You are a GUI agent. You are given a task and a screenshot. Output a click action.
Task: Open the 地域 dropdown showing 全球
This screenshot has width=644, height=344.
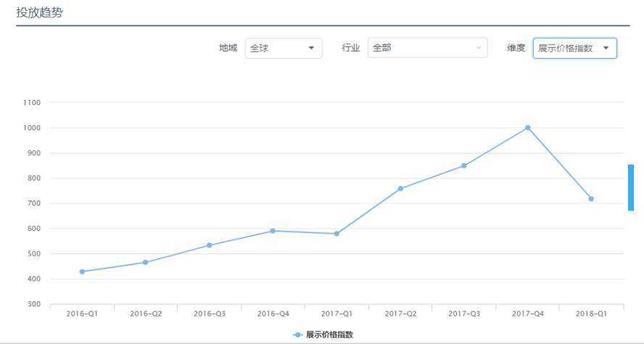(284, 49)
